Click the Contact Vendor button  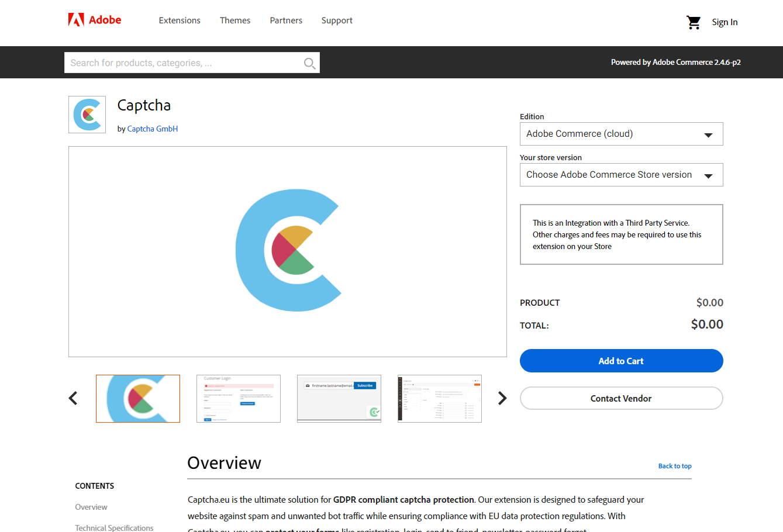621,398
